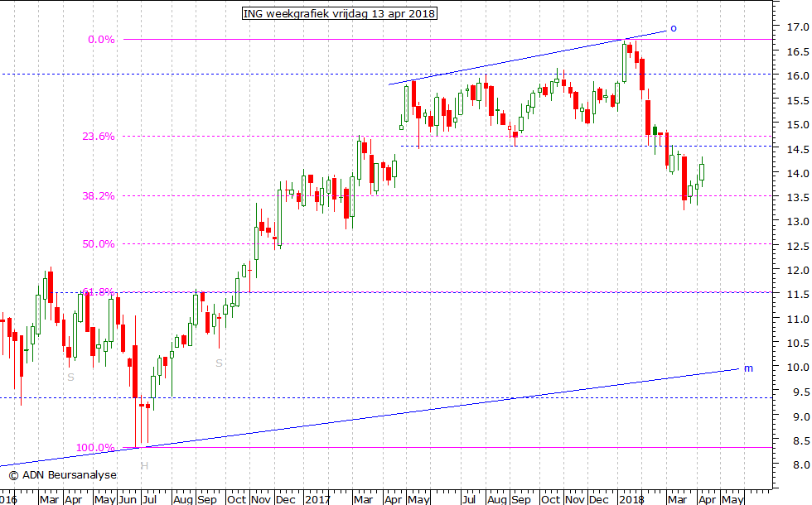Select the '11.0' price axis value

tap(798, 320)
